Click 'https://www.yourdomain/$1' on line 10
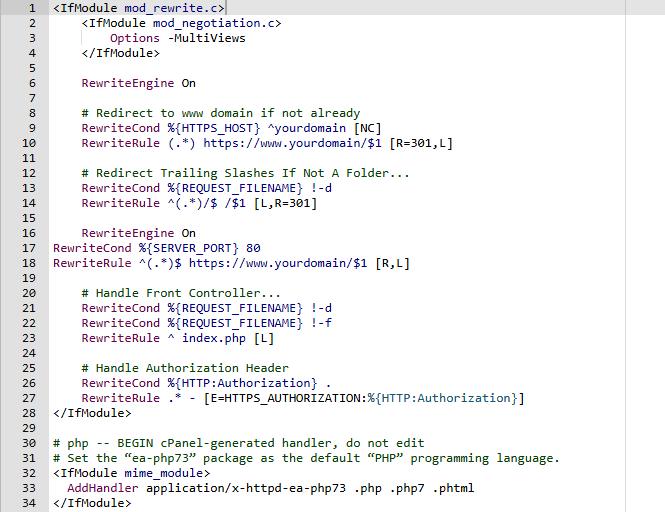Screen dimensions: 665x512 click(292, 143)
